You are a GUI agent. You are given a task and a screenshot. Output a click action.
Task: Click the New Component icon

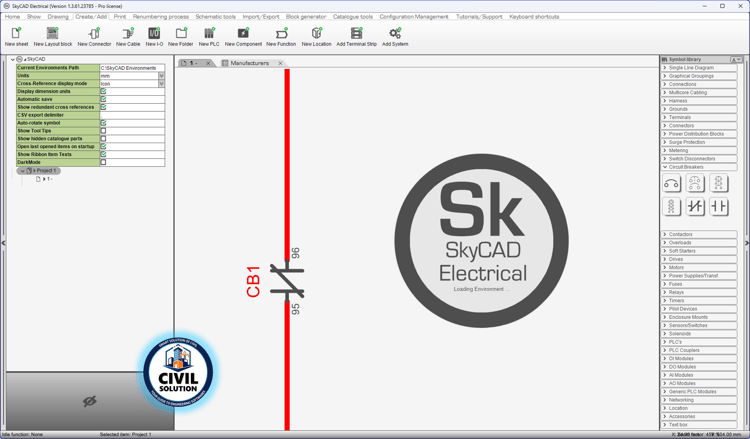(243, 33)
